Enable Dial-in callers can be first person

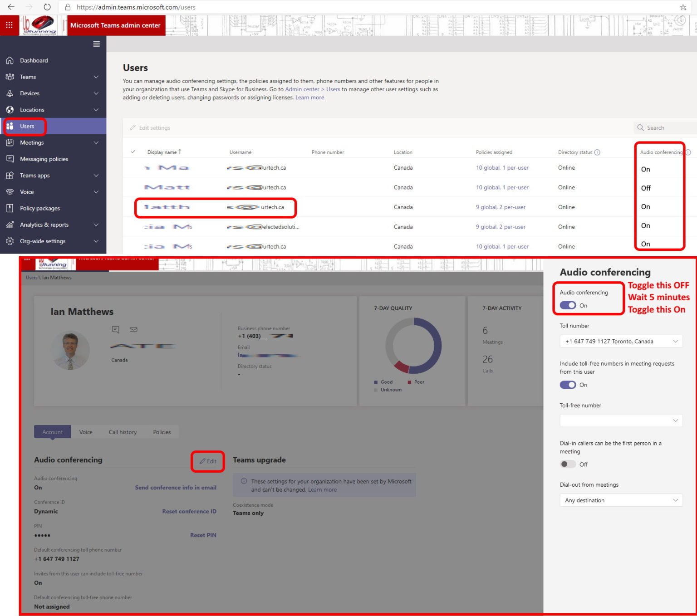tap(568, 464)
